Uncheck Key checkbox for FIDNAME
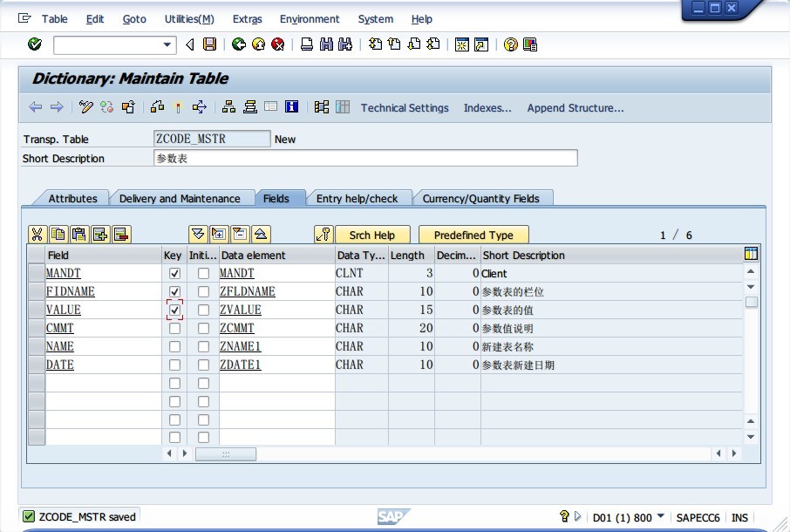This screenshot has width=790, height=532. coord(174,291)
